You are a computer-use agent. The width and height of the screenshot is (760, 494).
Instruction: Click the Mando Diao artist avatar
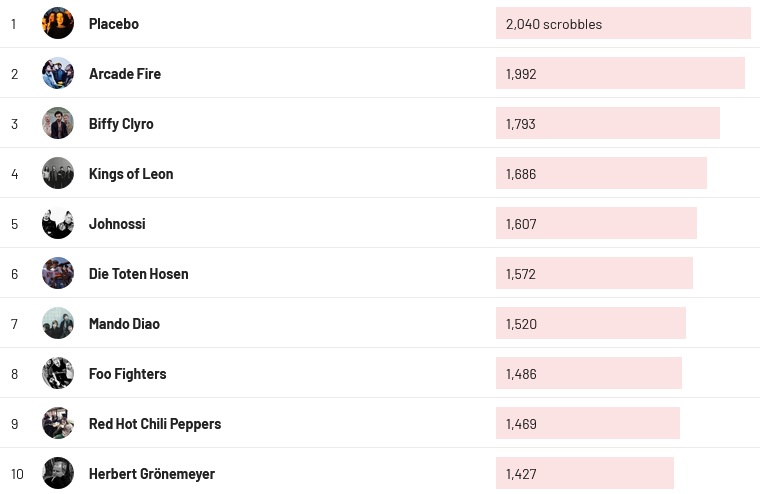point(58,323)
